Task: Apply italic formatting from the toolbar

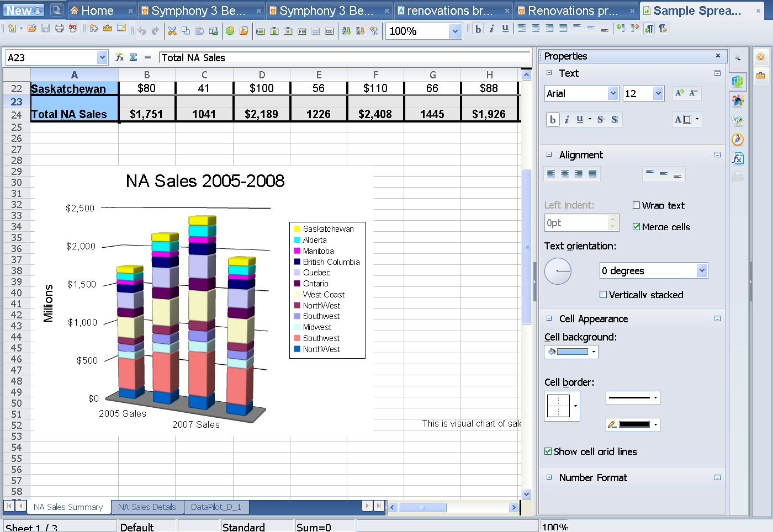Action: tap(490, 29)
